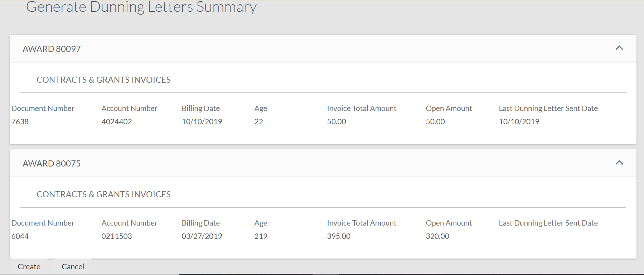
Task: Click Open Amount column header in Award 80075
Action: coord(449,223)
